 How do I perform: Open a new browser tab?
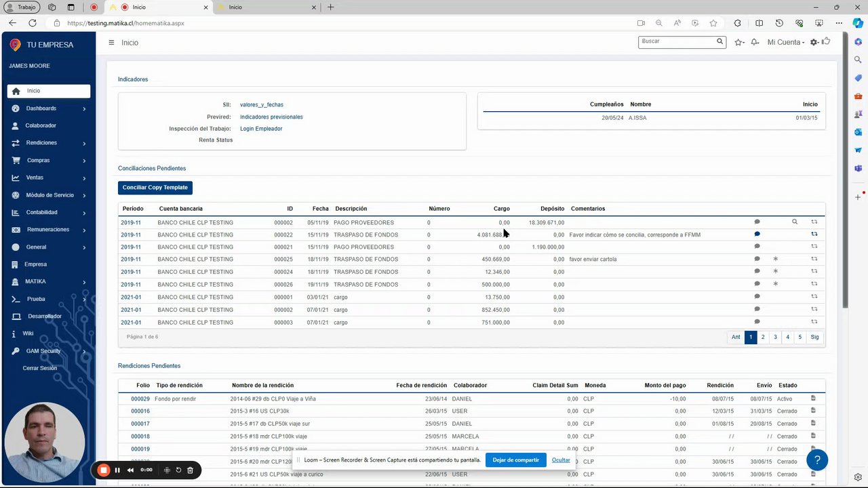click(330, 7)
